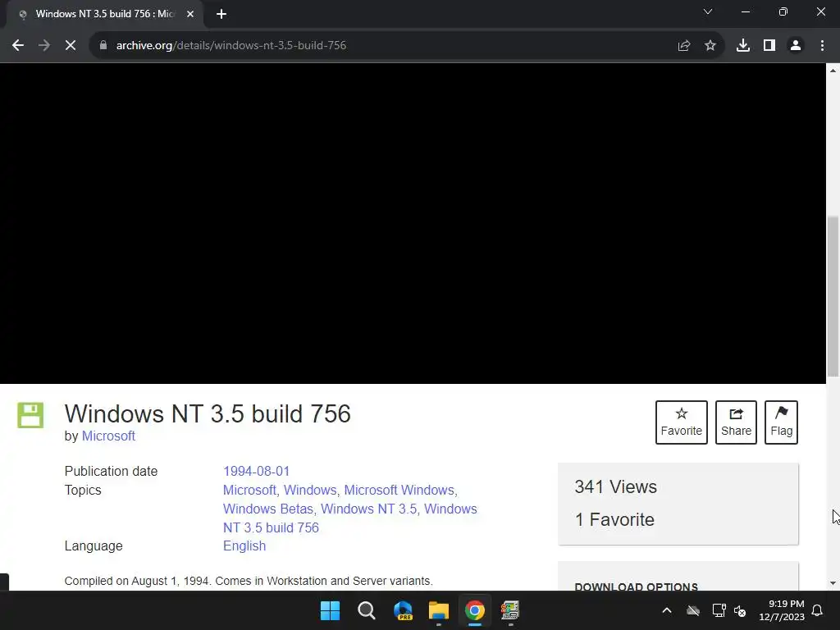This screenshot has width=840, height=630.
Task: View site information lock icon
Action: pyautogui.click(x=103, y=46)
